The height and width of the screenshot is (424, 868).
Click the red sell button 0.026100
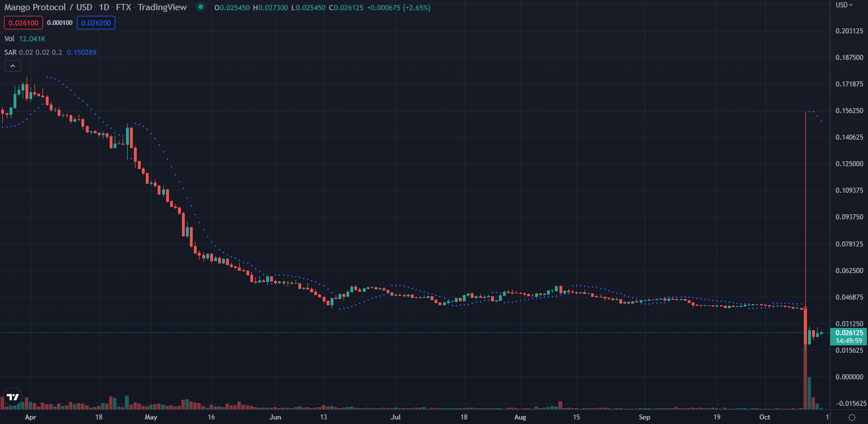(23, 23)
